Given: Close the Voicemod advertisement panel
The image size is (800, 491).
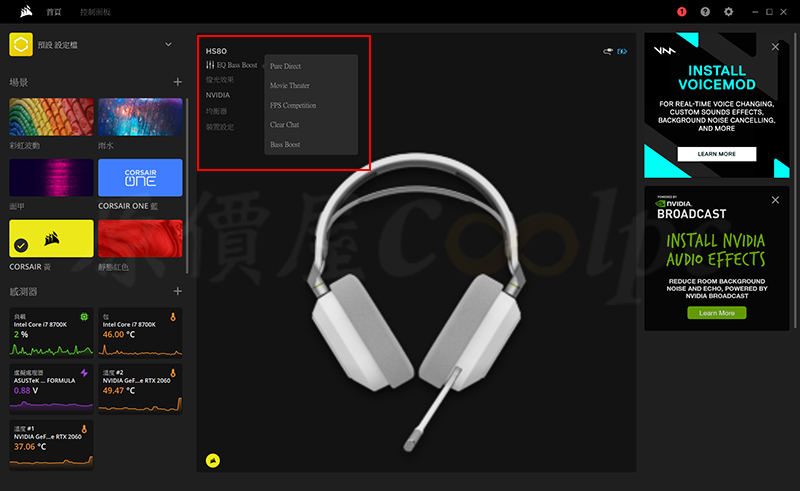Looking at the screenshot, I should (776, 47).
